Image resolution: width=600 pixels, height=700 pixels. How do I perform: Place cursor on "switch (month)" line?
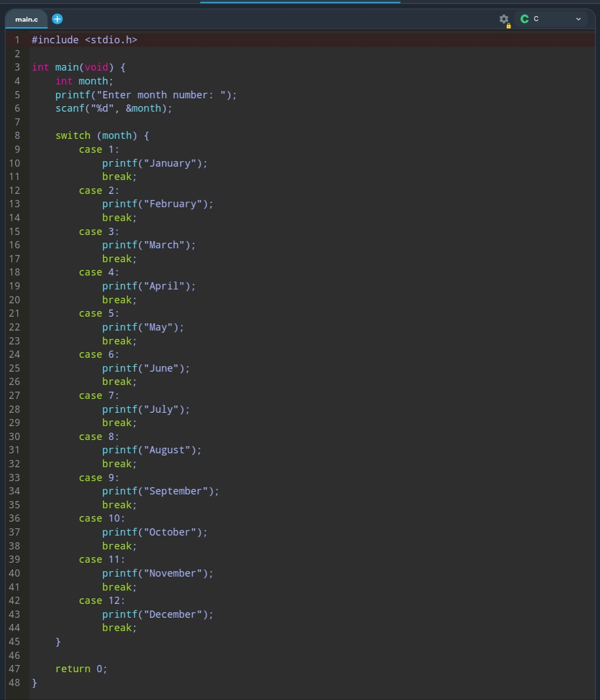[102, 136]
